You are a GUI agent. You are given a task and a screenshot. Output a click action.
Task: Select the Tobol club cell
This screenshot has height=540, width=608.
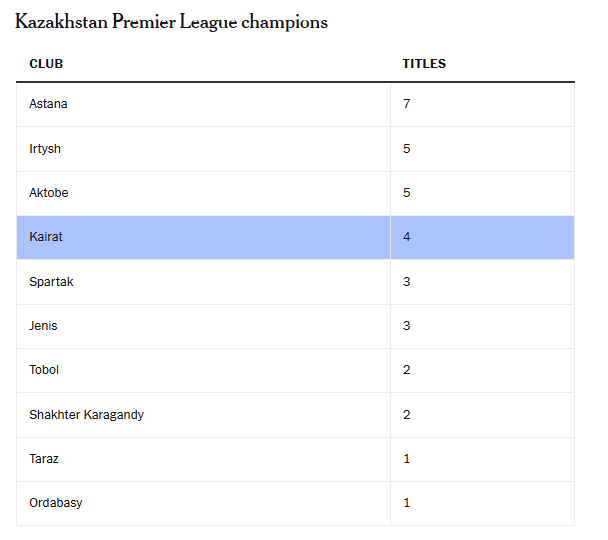(x=44, y=370)
